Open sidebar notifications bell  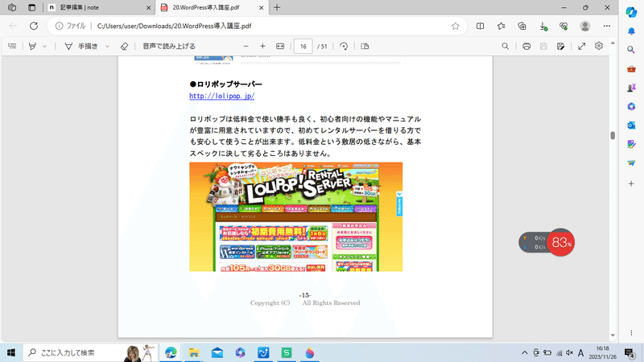pyautogui.click(x=631, y=31)
